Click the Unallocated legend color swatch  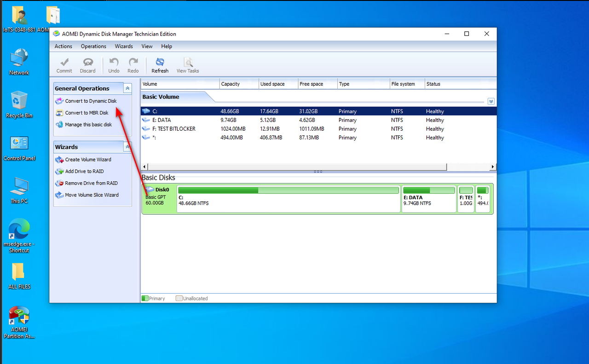pos(179,299)
